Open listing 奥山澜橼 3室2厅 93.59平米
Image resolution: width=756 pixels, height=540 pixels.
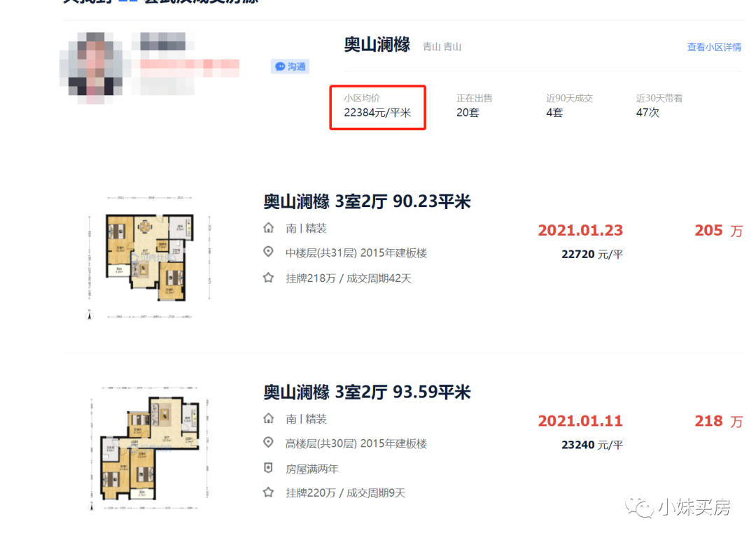pyautogui.click(x=366, y=392)
